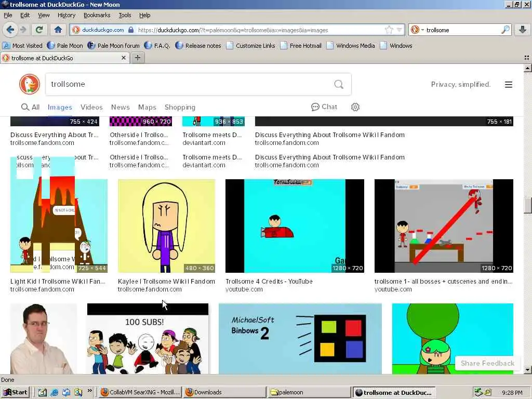The image size is (532, 399).
Task: Open the trollsome 1 all bosses thumbnail
Action: point(444,225)
